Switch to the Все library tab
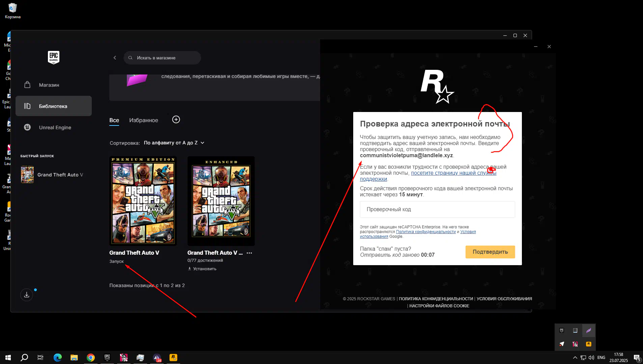The image size is (643, 364). coord(114,120)
